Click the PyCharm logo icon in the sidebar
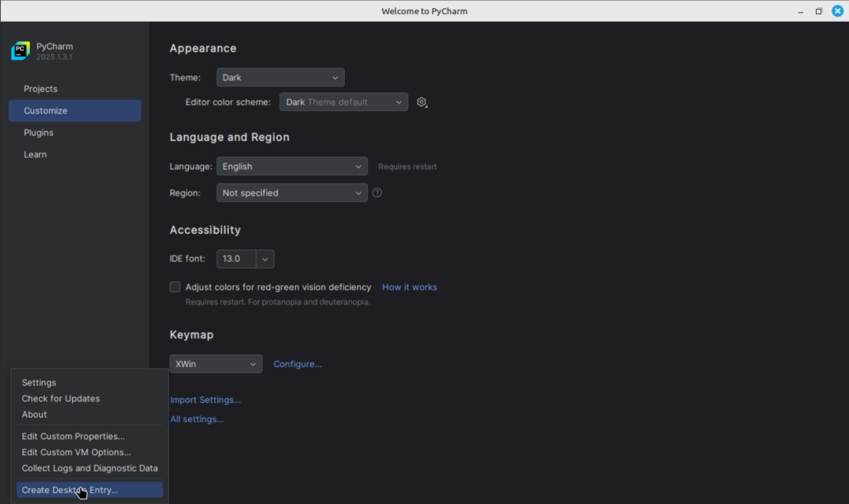This screenshot has height=504, width=849. coord(20,51)
